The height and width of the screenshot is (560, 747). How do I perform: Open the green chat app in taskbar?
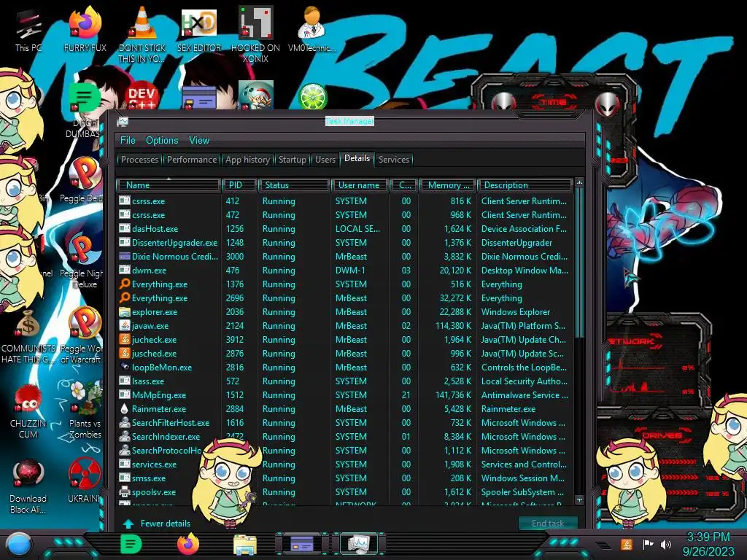[x=131, y=544]
